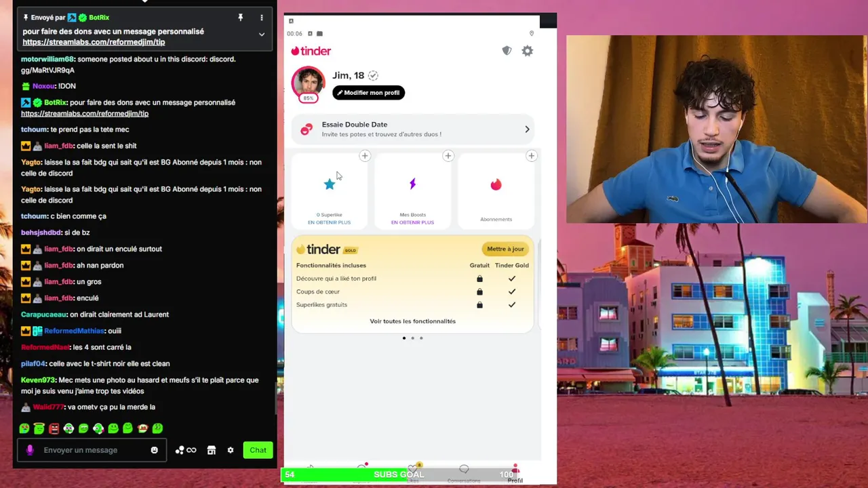
Task: Open the Conversations tab
Action: [464, 474]
